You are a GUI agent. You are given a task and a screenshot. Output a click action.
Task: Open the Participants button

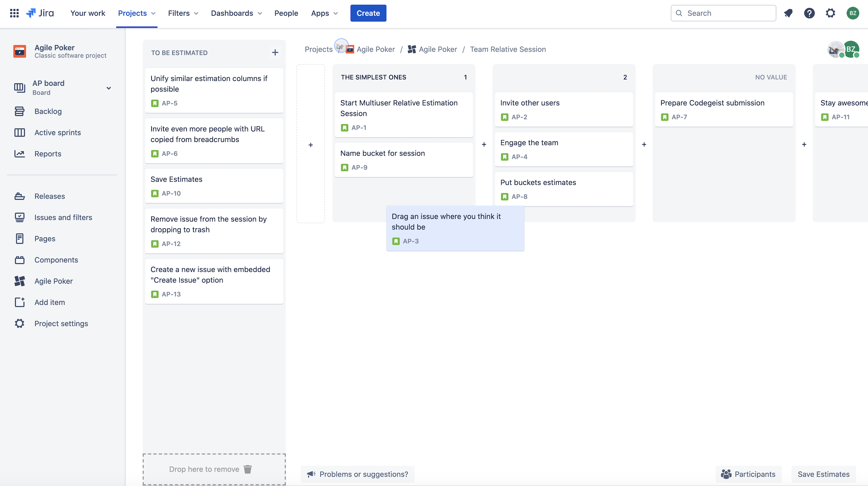(x=748, y=474)
